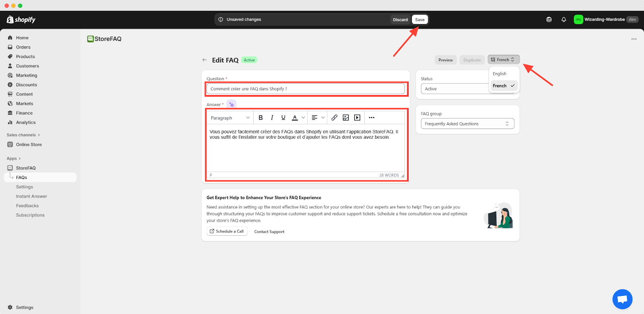Screen dimensions: 644x314
Task: Open the notifications bell
Action: tap(564, 19)
